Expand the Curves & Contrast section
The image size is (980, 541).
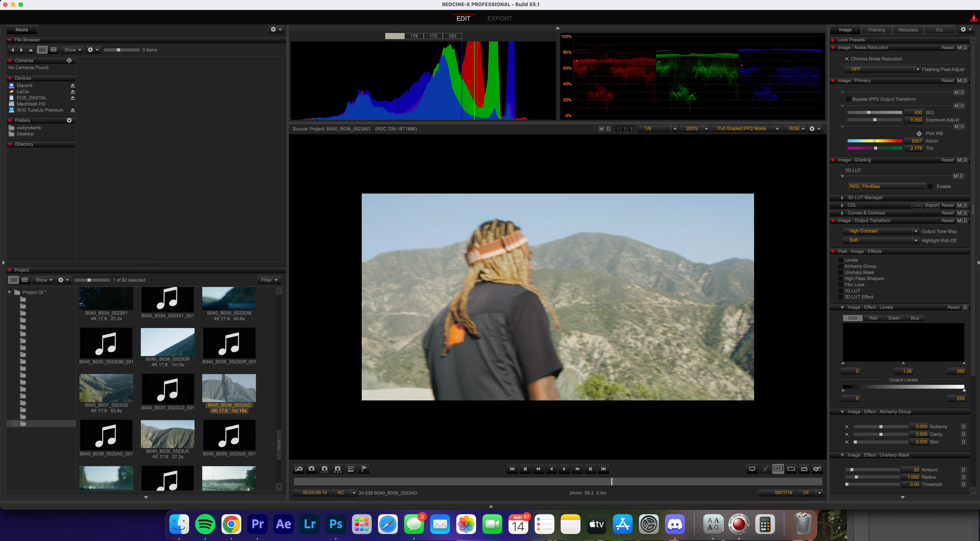[x=842, y=213]
